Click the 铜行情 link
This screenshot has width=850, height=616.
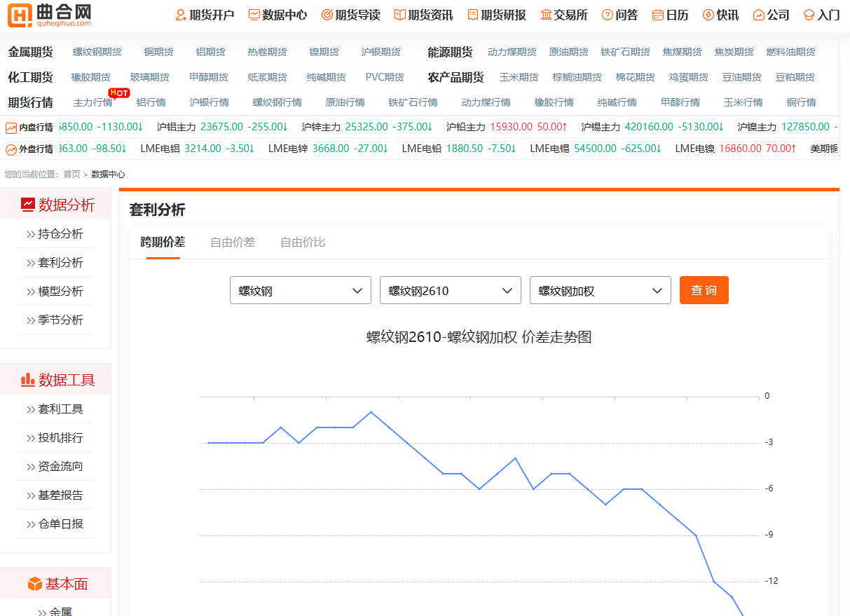[x=802, y=102]
